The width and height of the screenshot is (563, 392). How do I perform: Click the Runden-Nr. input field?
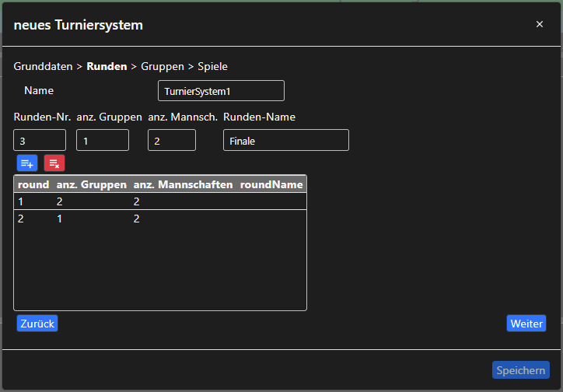click(x=40, y=140)
